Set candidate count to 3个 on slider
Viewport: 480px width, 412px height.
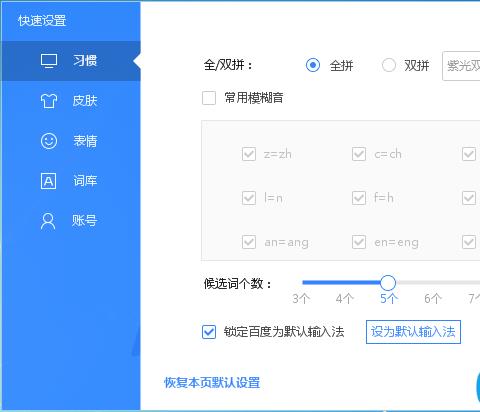(x=301, y=299)
